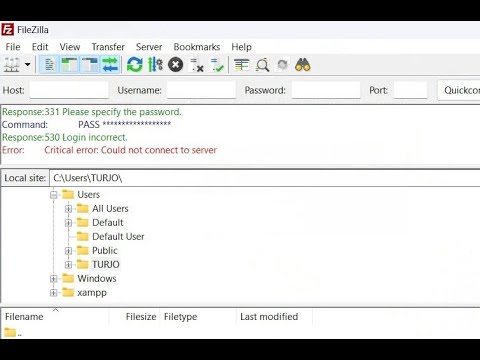The image size is (480, 360).
Task: Toggle local directory tree display
Action: [69, 65]
